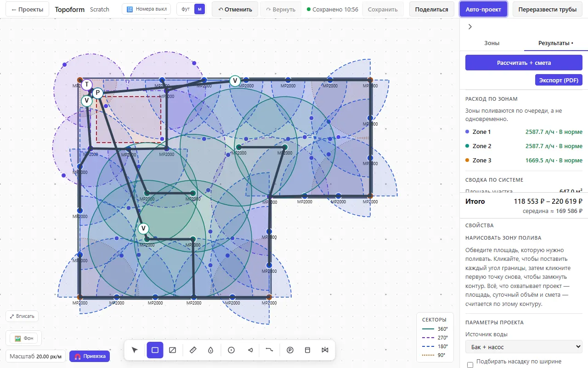588x368 pixels.
Task: Select the arrow pointer tool
Action: tap(135, 350)
